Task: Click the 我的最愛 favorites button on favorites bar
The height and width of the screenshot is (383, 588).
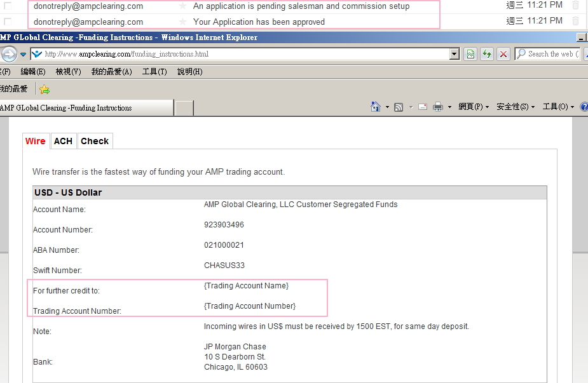Action: pyautogui.click(x=14, y=89)
